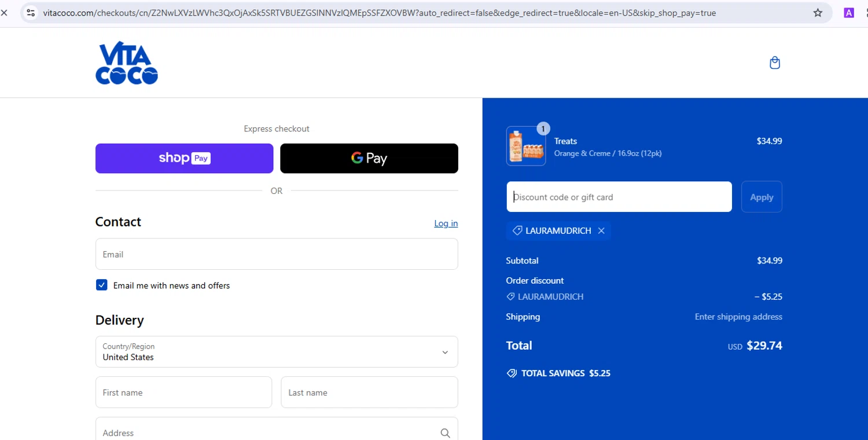Pay with Shop Pay express checkout
The width and height of the screenshot is (868, 440).
coord(184,159)
